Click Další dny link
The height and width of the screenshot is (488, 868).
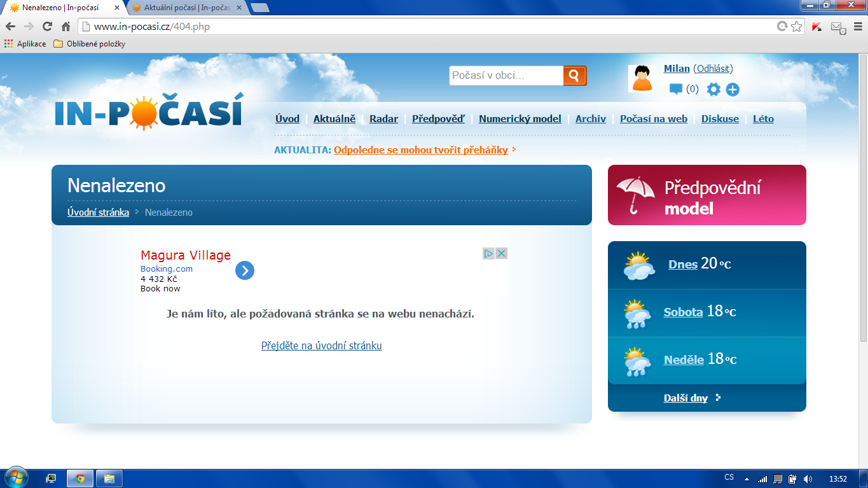pos(685,398)
